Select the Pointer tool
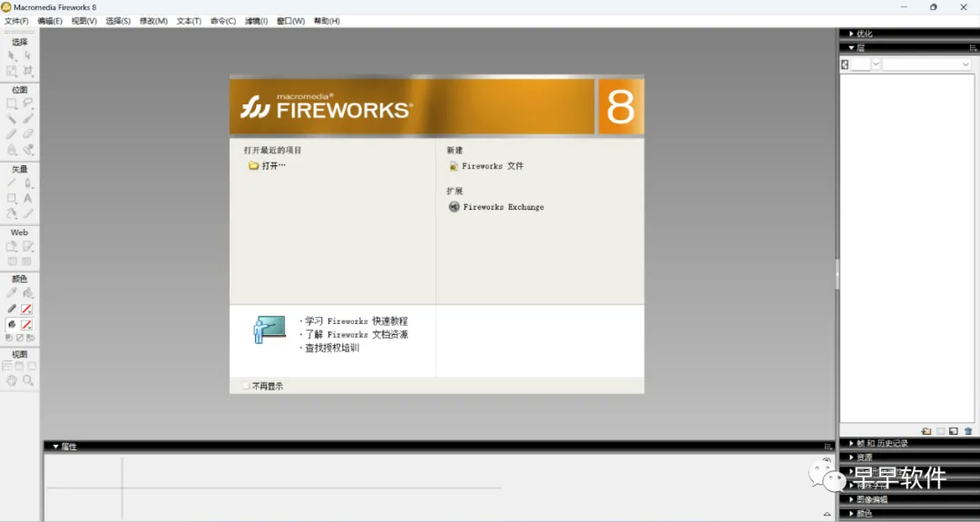The width and height of the screenshot is (980, 522). coord(11,55)
